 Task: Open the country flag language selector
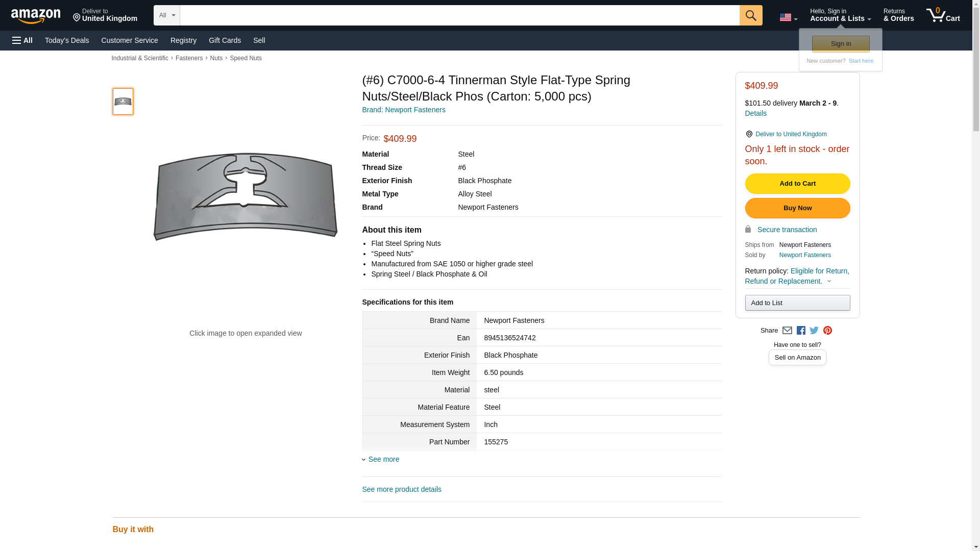click(x=788, y=17)
